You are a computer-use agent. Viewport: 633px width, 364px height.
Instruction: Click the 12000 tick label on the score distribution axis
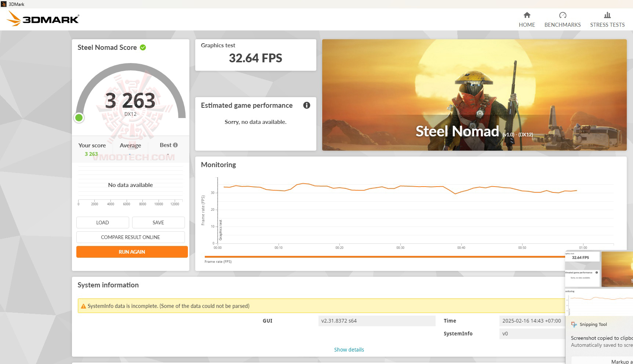coord(175,204)
